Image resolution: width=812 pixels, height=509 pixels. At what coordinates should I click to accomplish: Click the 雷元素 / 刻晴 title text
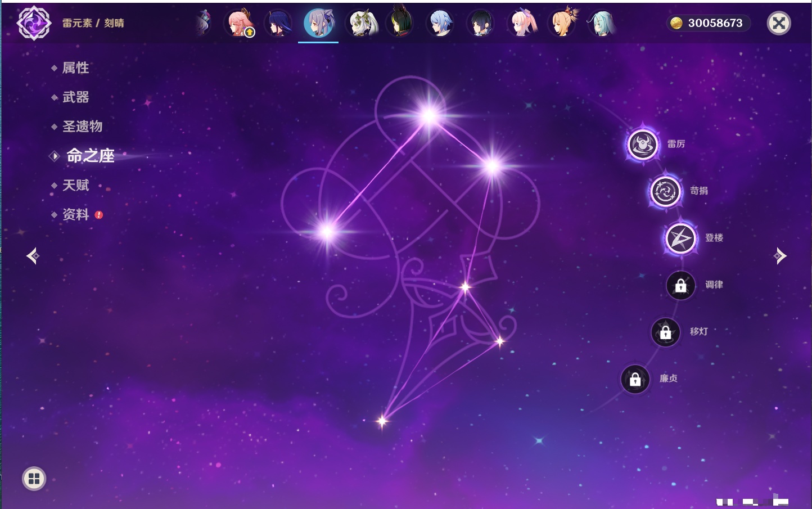coord(93,23)
